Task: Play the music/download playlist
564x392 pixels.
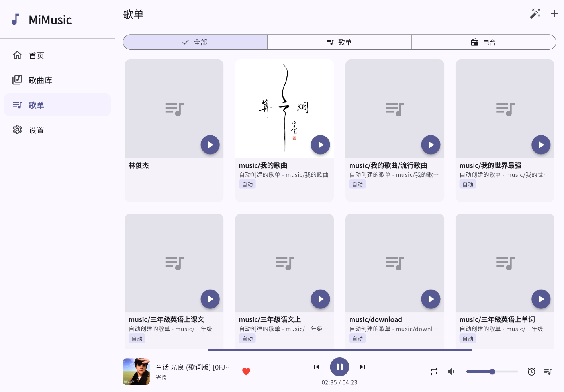Action: tap(431, 299)
